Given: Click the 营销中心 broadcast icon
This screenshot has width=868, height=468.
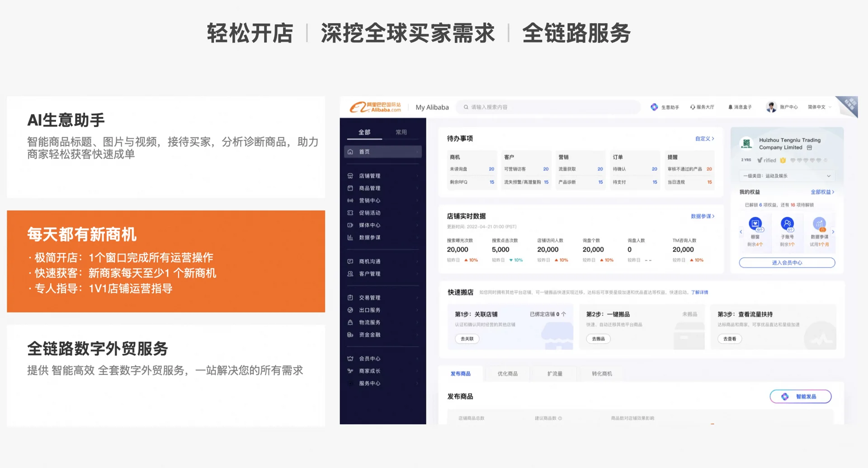Looking at the screenshot, I should (350, 200).
